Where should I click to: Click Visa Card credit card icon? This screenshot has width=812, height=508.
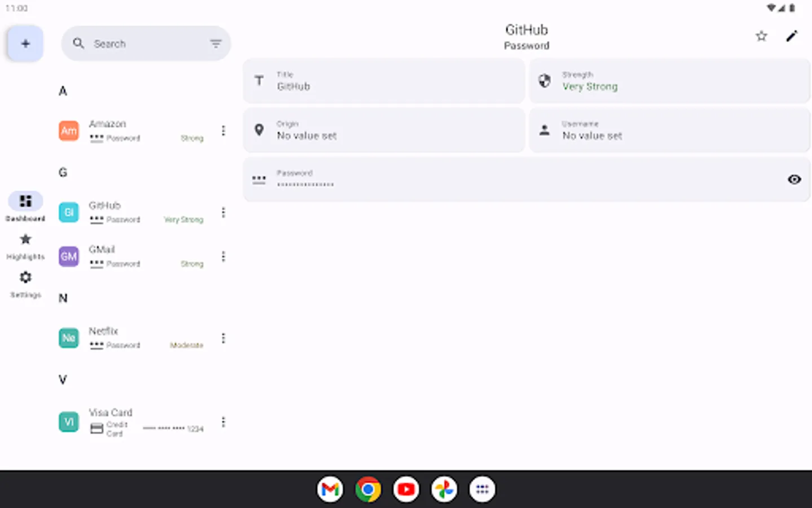[97, 428]
